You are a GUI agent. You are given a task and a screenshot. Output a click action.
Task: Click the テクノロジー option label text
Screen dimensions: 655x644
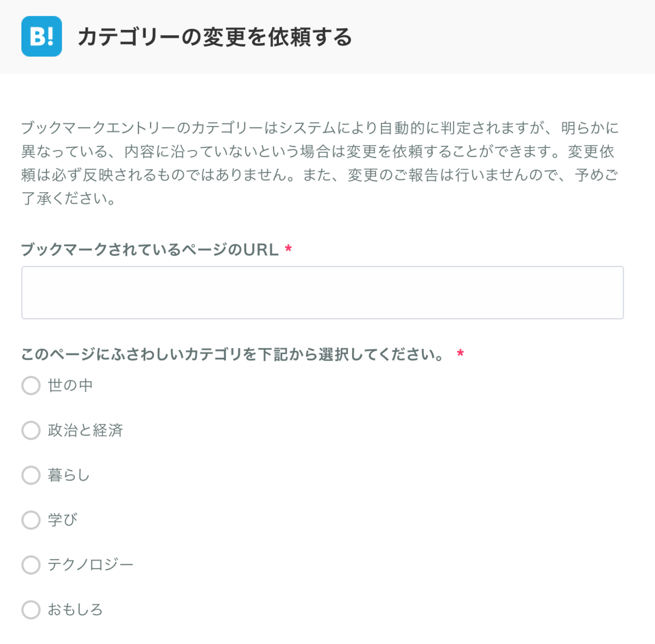[x=91, y=564]
